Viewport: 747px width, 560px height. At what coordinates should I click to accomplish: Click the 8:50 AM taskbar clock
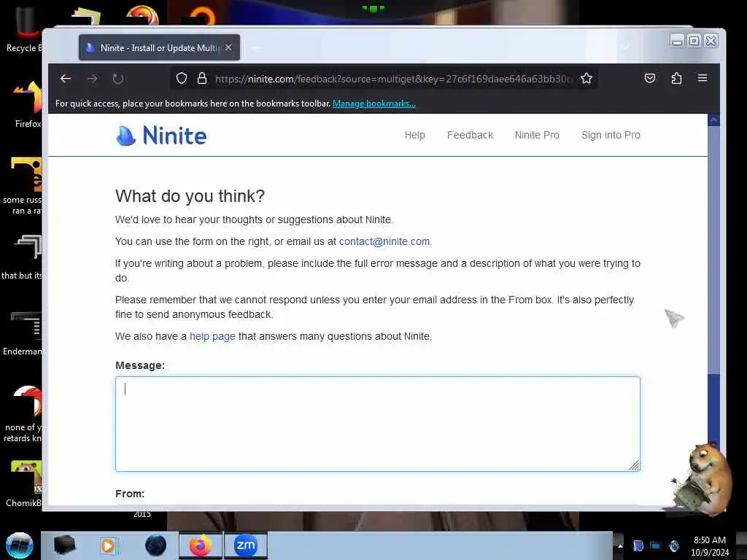tap(710, 546)
